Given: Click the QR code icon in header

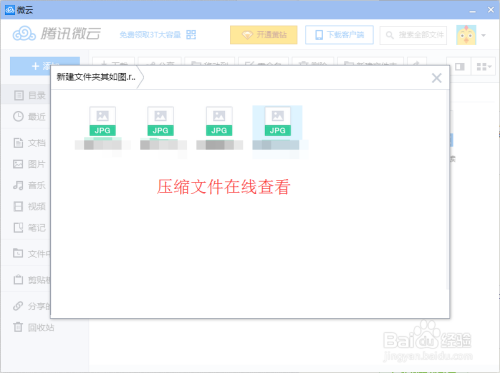Looking at the screenshot, I should click(x=191, y=35).
